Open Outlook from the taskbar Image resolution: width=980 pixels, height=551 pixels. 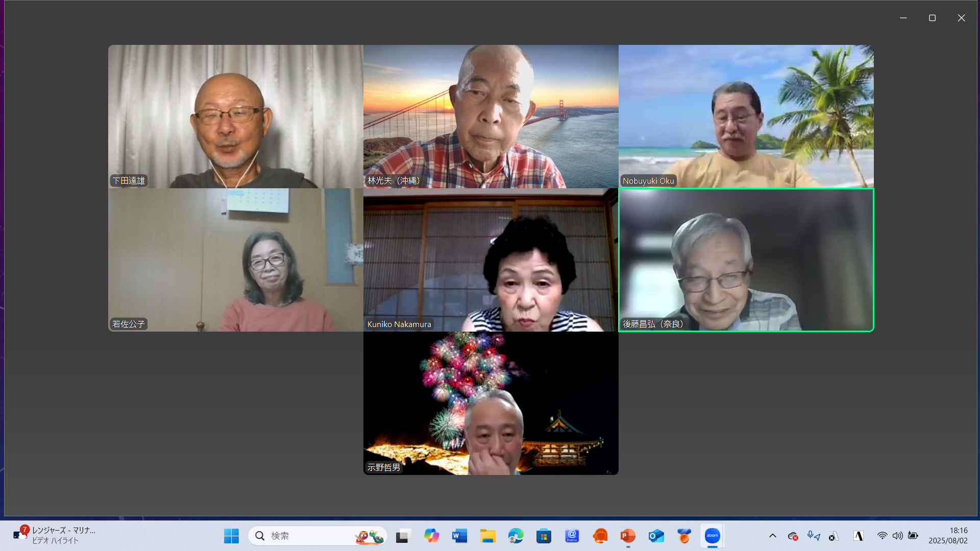click(x=656, y=536)
